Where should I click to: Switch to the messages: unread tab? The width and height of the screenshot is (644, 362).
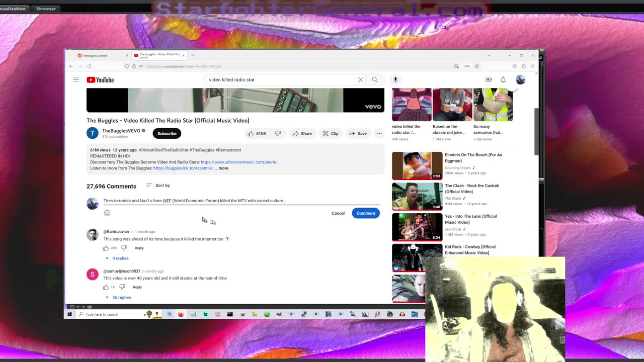[101, 55]
